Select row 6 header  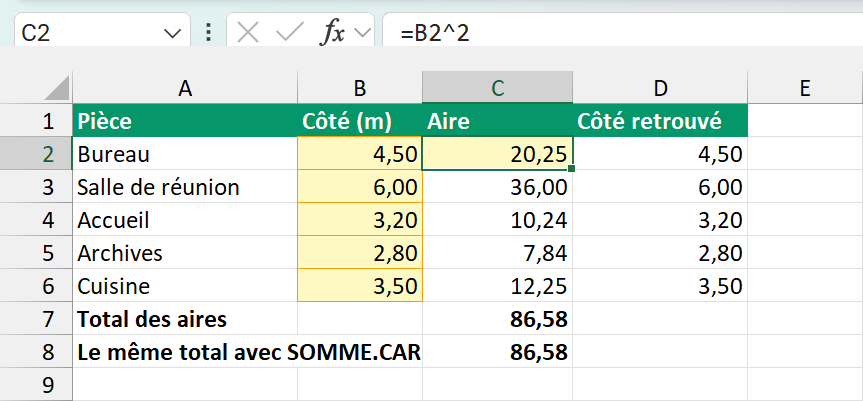coord(36,285)
